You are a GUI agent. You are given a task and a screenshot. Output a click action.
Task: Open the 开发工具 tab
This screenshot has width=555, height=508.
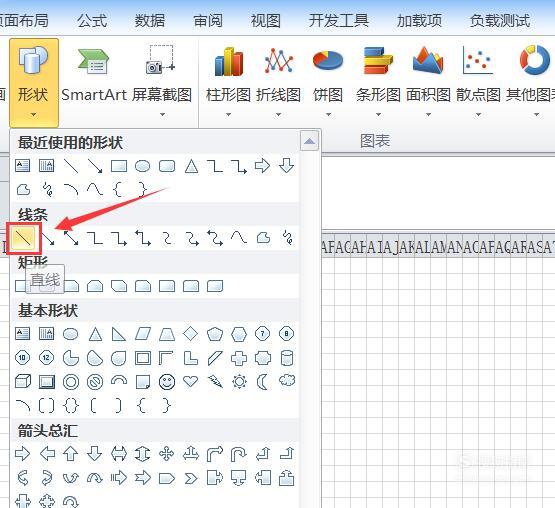point(338,21)
